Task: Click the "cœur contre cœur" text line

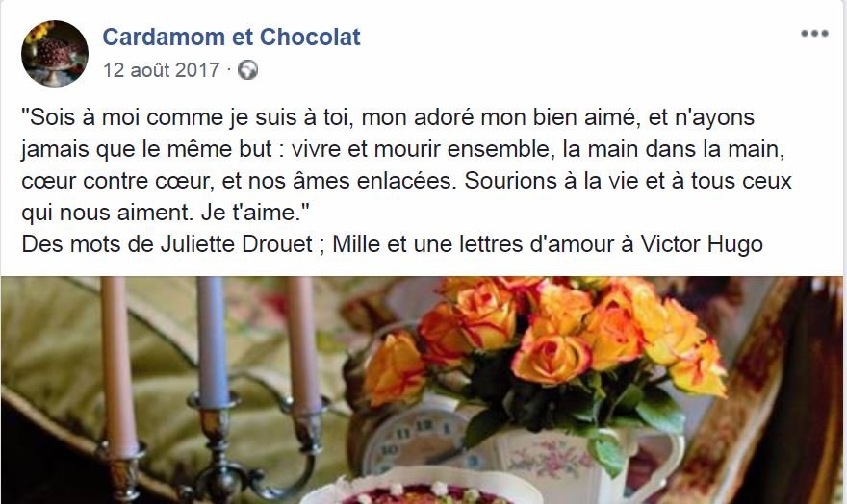Action: pyautogui.click(x=406, y=181)
